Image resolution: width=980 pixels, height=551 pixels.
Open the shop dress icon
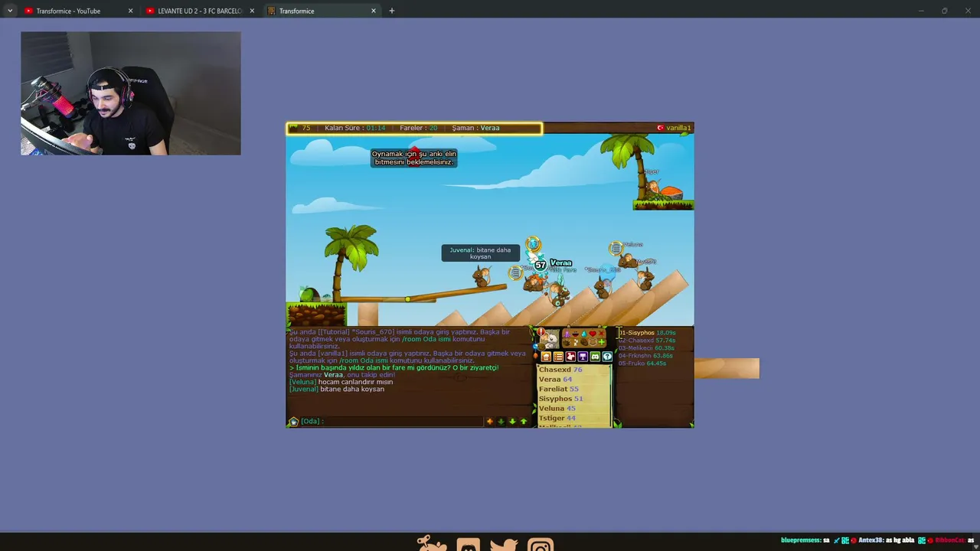click(570, 357)
